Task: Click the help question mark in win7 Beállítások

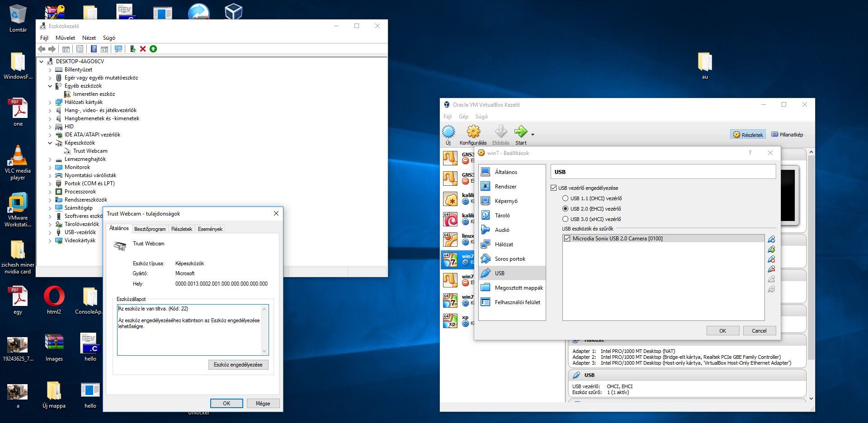Action: 750,153
